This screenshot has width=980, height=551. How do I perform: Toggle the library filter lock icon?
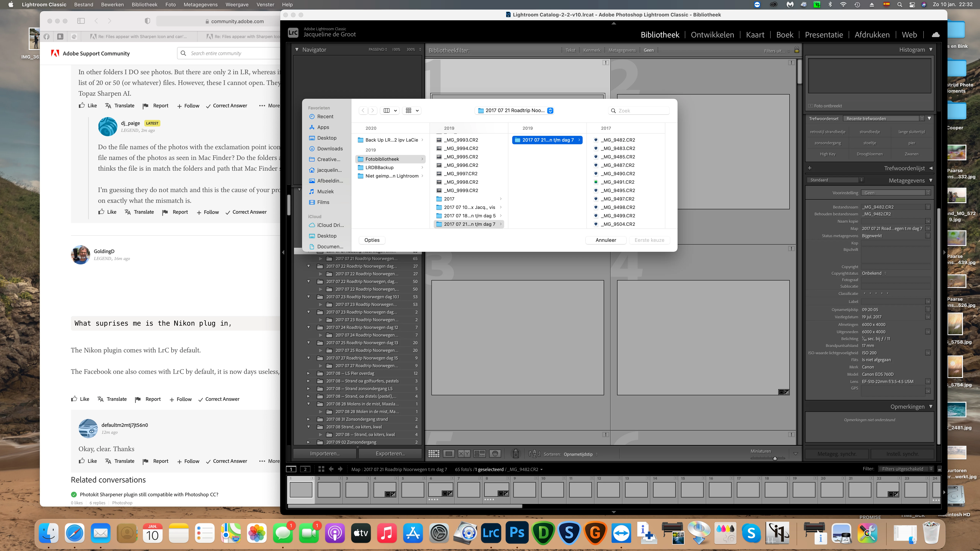click(797, 50)
